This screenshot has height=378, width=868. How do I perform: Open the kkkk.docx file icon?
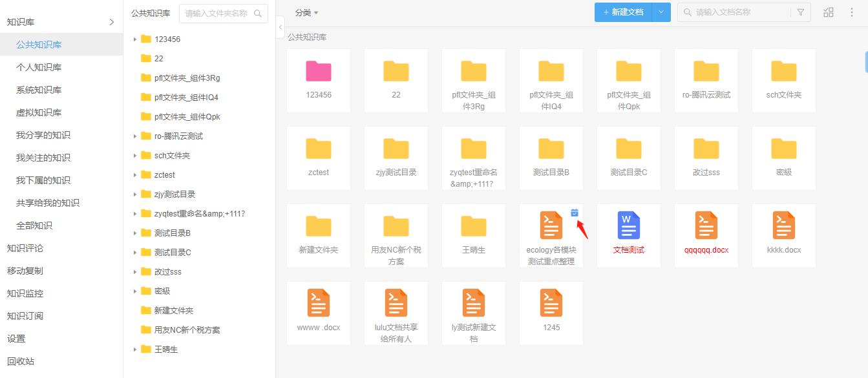pyautogui.click(x=784, y=226)
